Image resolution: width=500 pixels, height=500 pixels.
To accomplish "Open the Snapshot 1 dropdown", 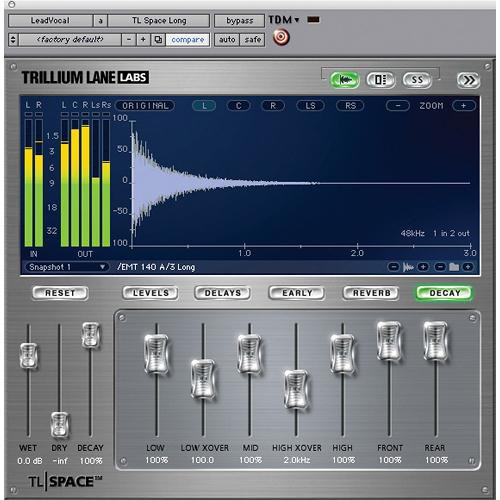I will coord(66,267).
